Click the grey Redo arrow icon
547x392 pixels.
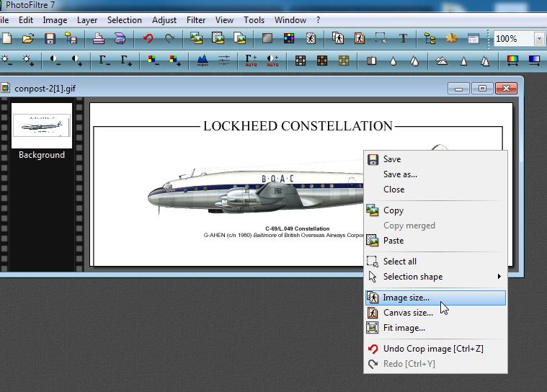(x=169, y=38)
